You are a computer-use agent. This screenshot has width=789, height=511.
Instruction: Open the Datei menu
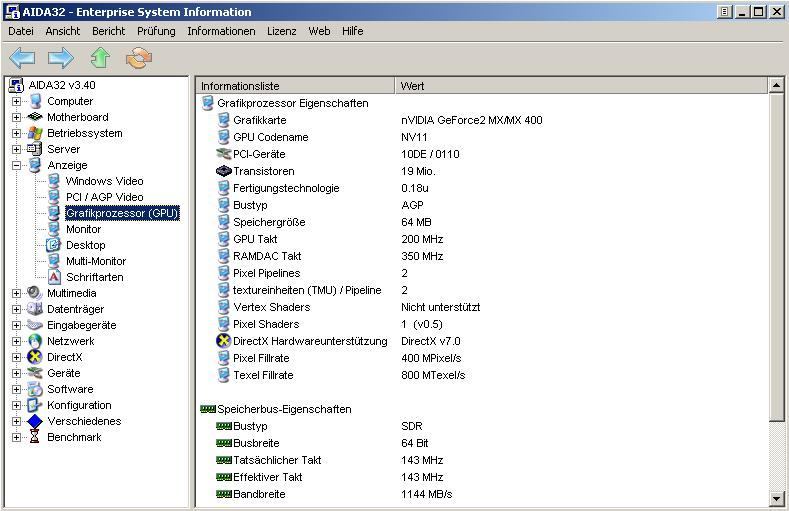21,31
